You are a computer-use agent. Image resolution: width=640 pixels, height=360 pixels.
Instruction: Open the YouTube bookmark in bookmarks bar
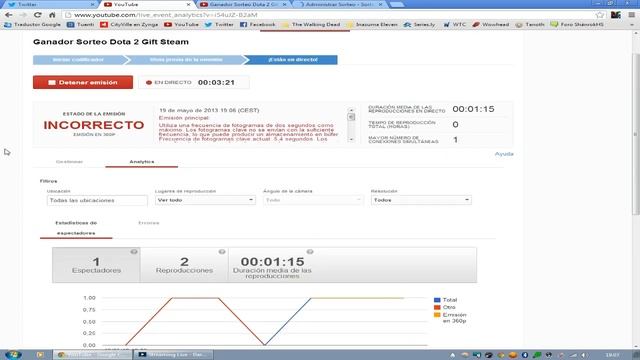click(x=181, y=24)
